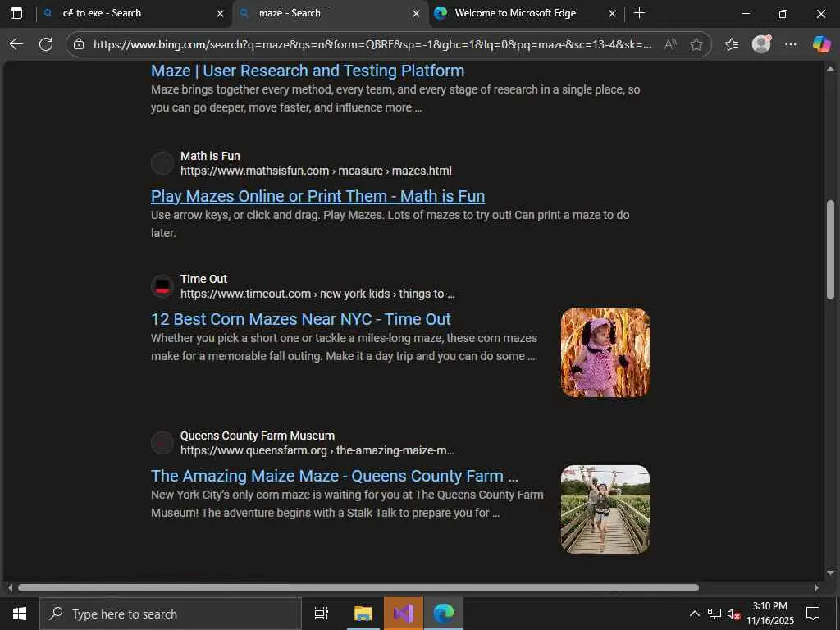
Task: View site information lock icon
Action: point(79,44)
